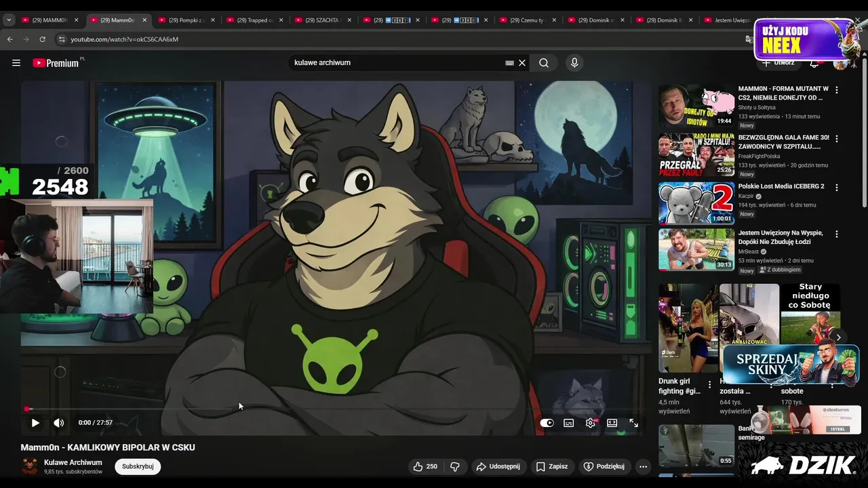Image resolution: width=868 pixels, height=488 pixels.
Task: Expand the browser tab search dropdown
Action: point(9,20)
